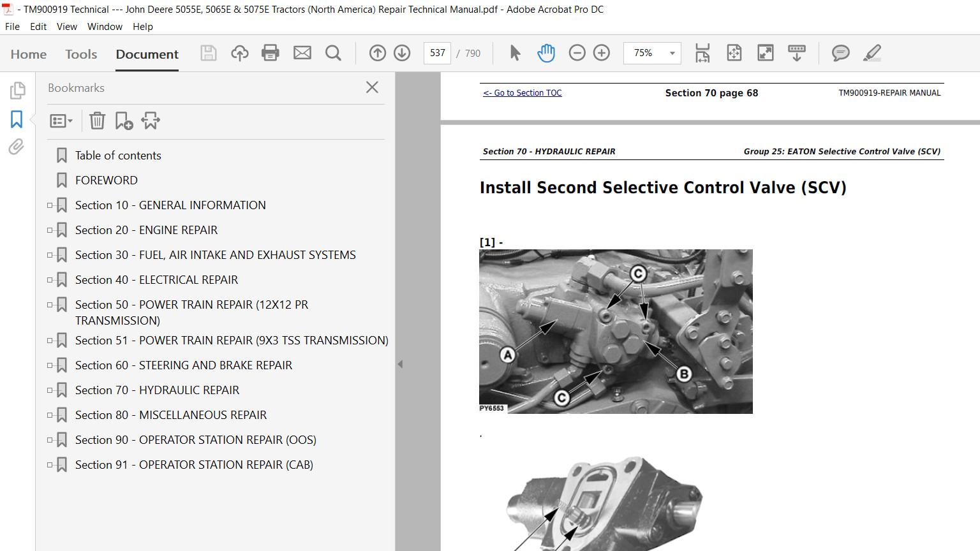Viewport: 980px width, 551px height.
Task: Expand Section 91 operator station CAB bookmark
Action: pos(50,465)
